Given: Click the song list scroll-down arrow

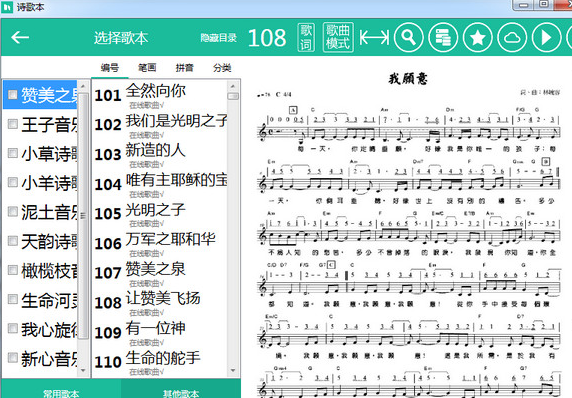Looking at the screenshot, I should coord(233,371).
